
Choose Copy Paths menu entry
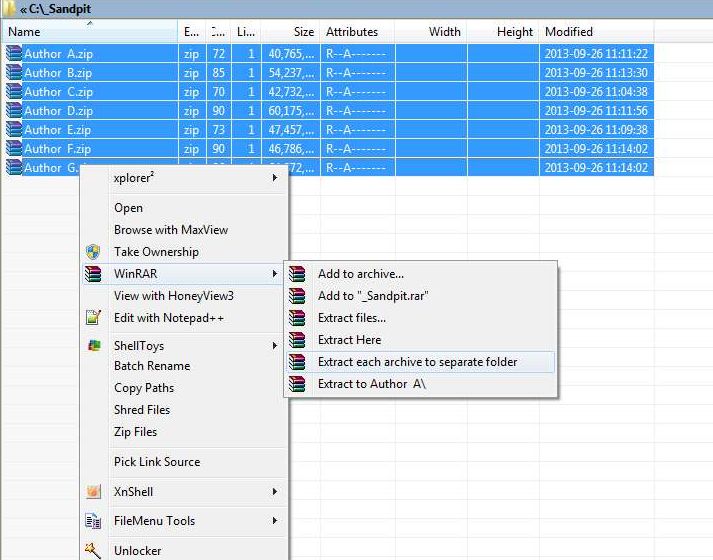coord(144,388)
